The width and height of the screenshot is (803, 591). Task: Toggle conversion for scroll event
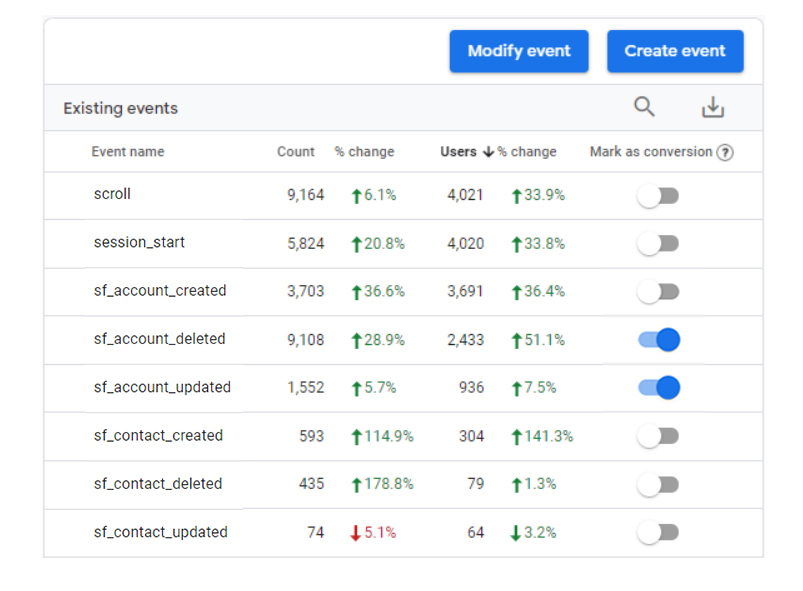658,196
